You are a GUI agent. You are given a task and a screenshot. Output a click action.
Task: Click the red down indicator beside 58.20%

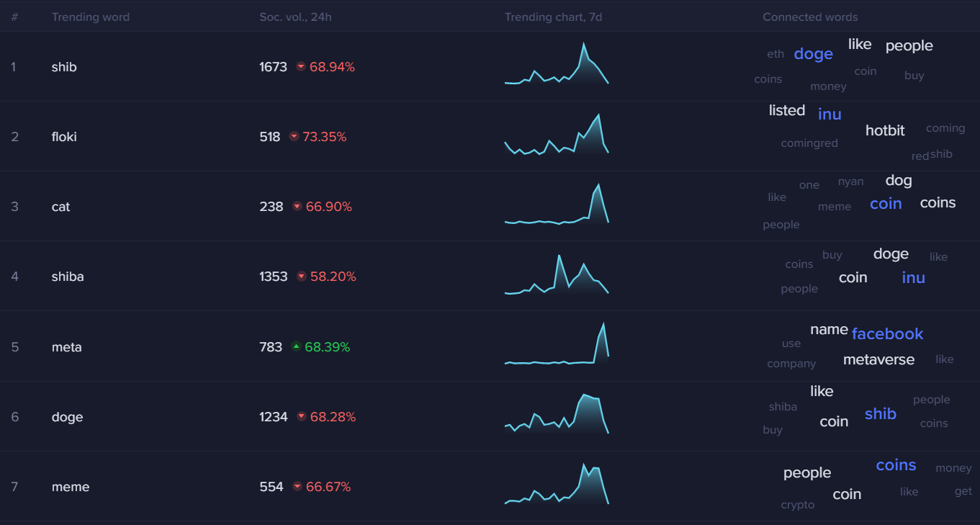coord(301,277)
